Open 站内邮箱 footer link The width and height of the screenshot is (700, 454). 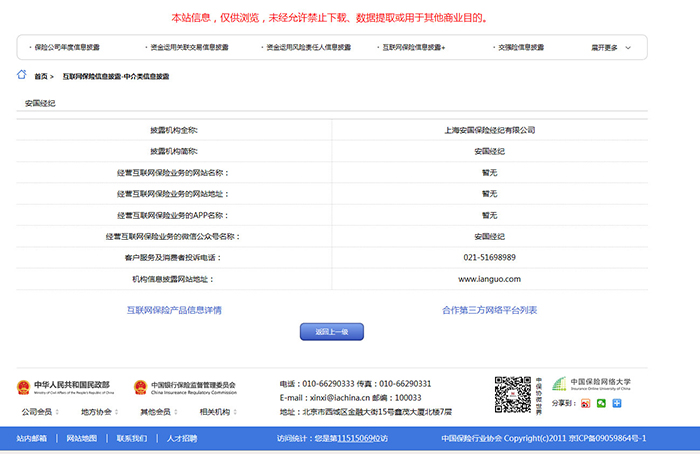click(x=32, y=438)
